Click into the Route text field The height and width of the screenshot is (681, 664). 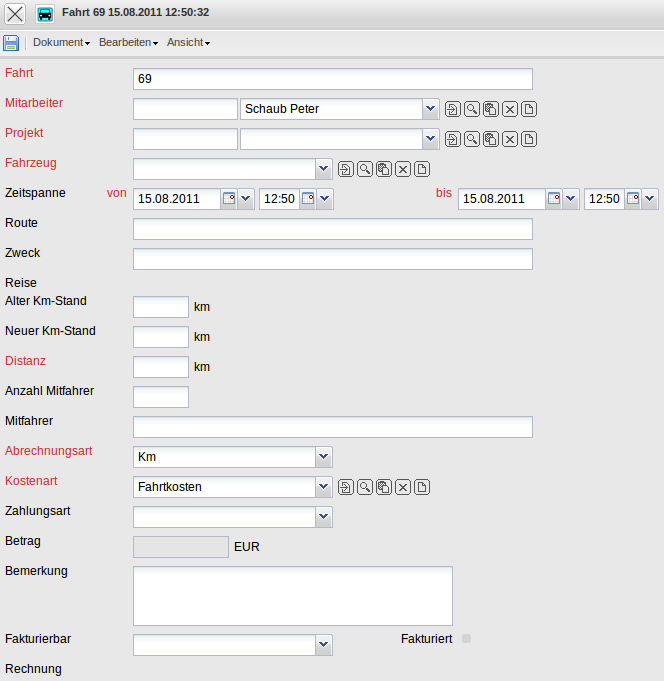(332, 229)
